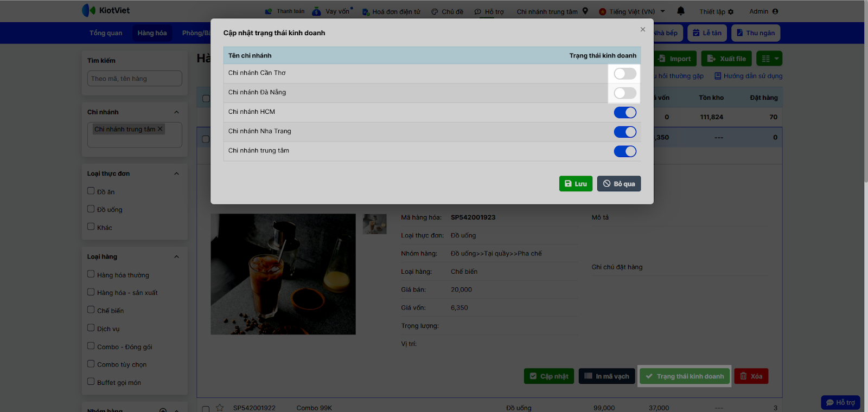Click Combo 99K product name
This screenshot has height=412, width=868.
coord(314,408)
